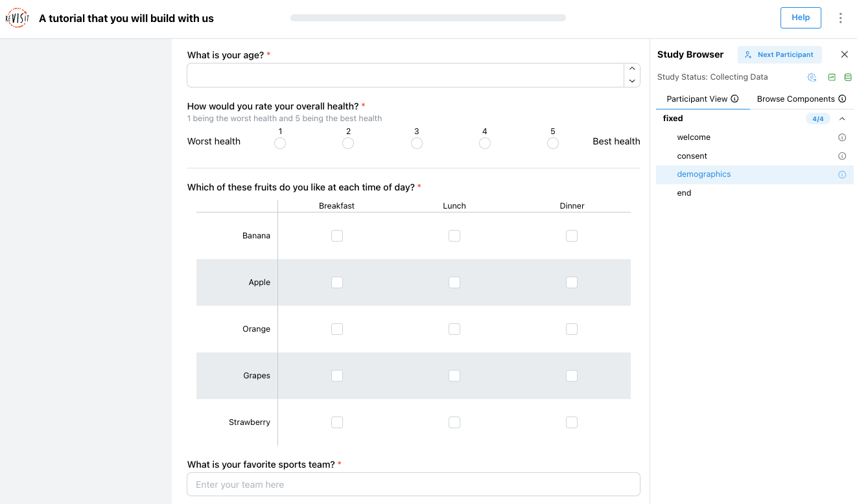Screen dimensions: 857x504
Task: Check Orange for Breakfast
Action: pyautogui.click(x=337, y=329)
